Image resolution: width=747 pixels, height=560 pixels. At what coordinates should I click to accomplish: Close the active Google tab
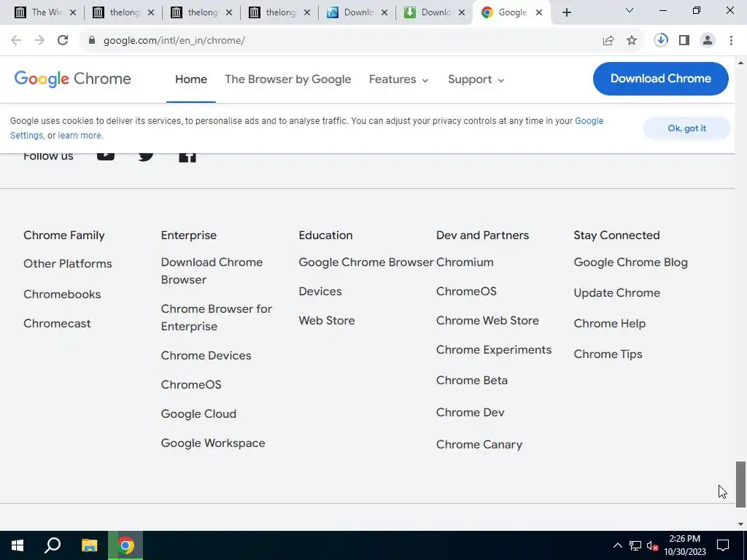[x=539, y=12]
